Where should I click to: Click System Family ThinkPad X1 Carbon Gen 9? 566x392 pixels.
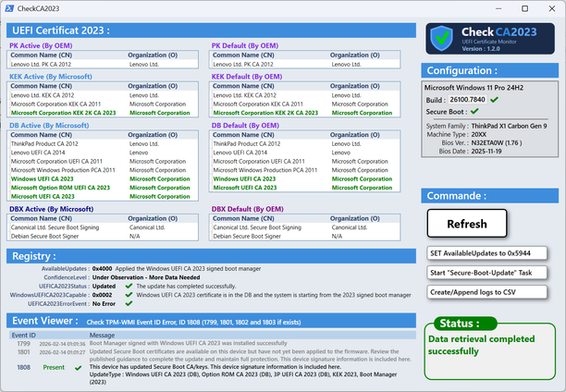coord(509,126)
